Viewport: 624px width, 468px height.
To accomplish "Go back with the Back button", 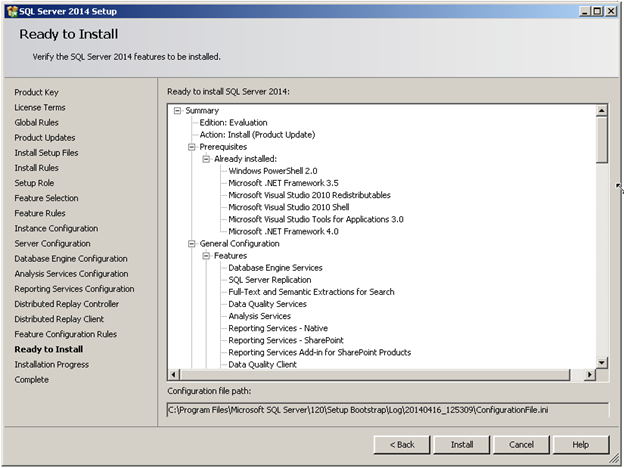I will [402, 445].
